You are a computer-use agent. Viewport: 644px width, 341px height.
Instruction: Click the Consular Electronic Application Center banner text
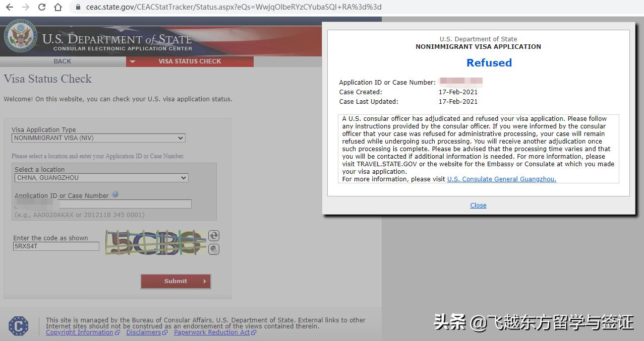pyautogui.click(x=123, y=49)
